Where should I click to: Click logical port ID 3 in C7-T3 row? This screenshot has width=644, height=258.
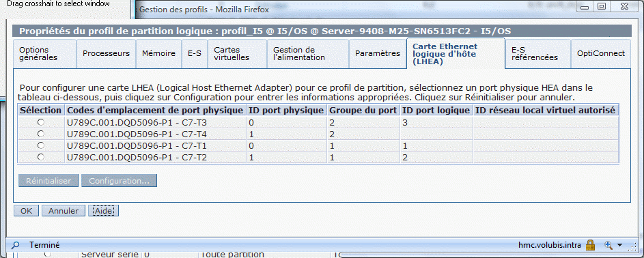point(404,122)
